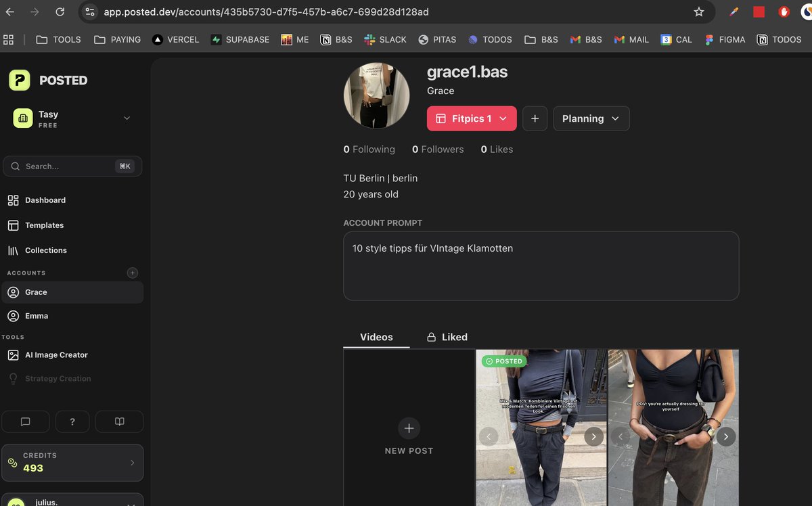The height and width of the screenshot is (506, 812).
Task: Click the browser address bar URL
Action: point(266,12)
